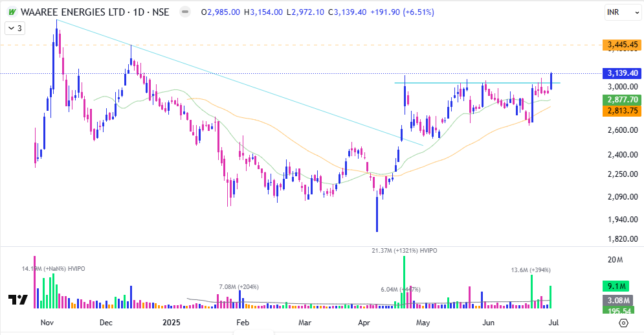Click the May label on time axis
The width and height of the screenshot is (644, 335).
click(x=423, y=323)
